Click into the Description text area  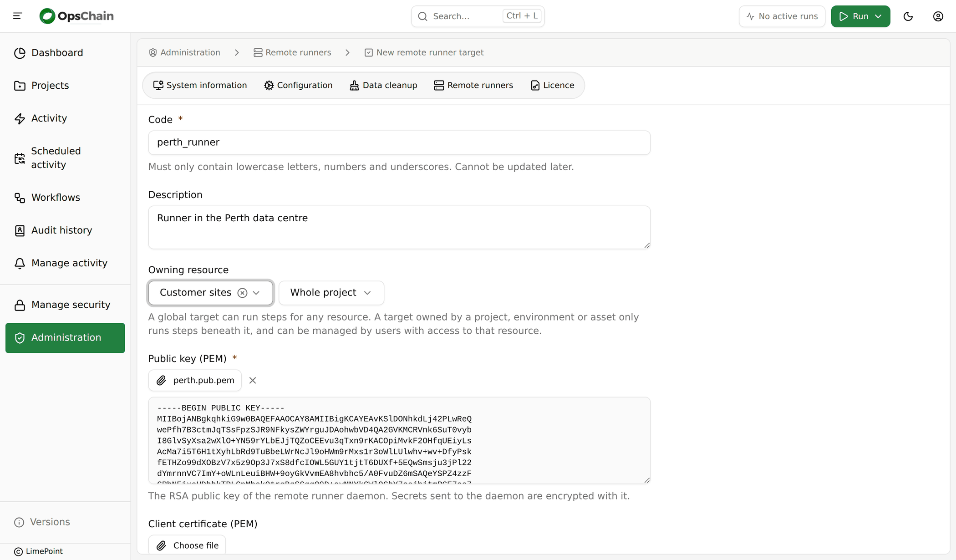(x=399, y=228)
